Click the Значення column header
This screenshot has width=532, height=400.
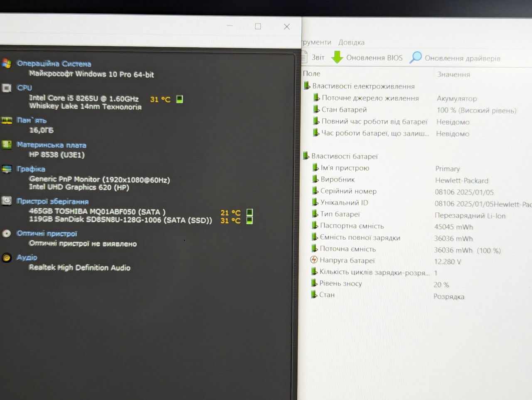tap(453, 75)
